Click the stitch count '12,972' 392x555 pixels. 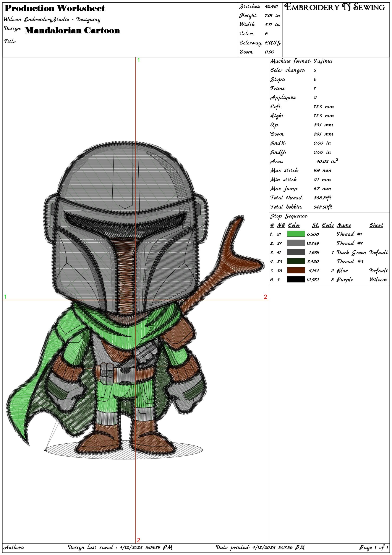coord(313,280)
